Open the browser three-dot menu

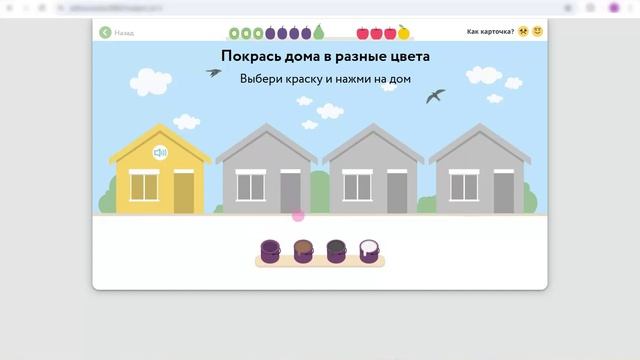[631, 8]
